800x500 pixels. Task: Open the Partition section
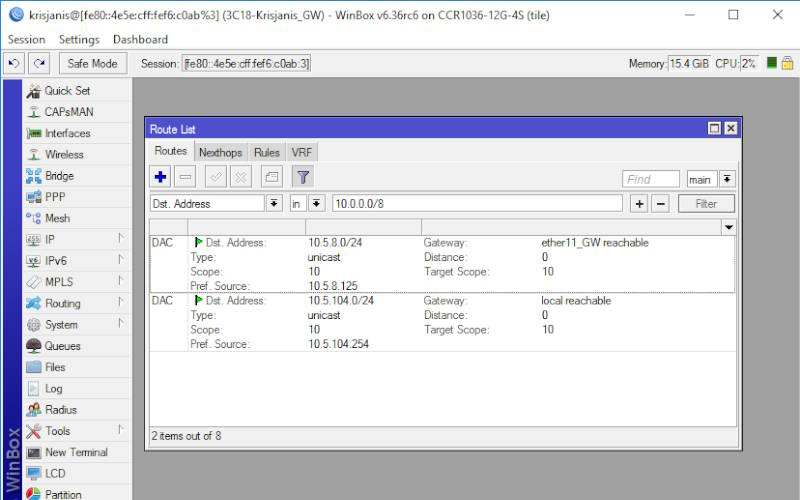(x=78, y=493)
